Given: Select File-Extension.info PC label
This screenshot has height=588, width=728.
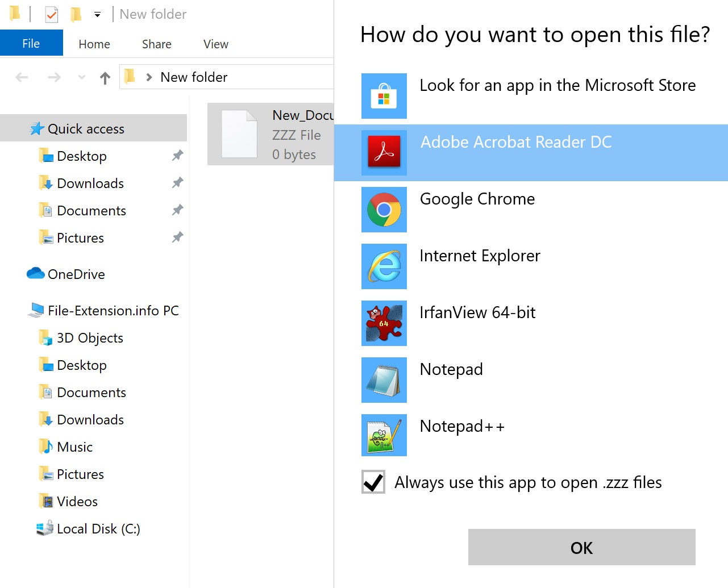Looking at the screenshot, I should 113,311.
